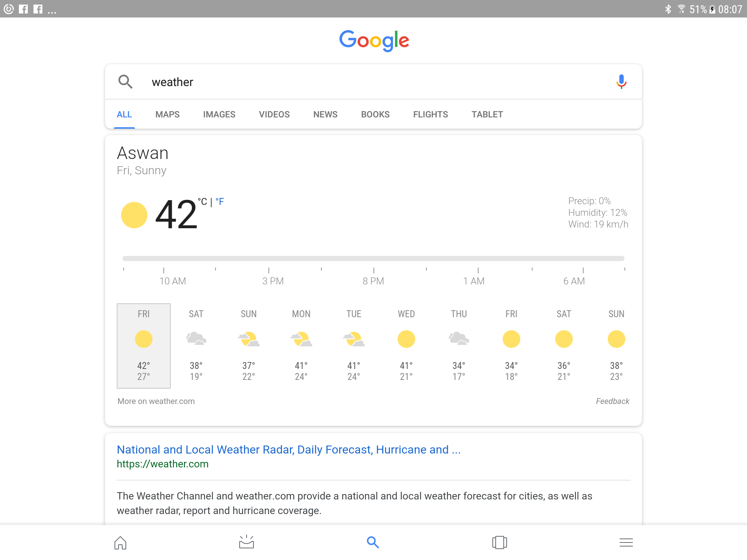
Task: Click the Google logo
Action: (x=374, y=40)
